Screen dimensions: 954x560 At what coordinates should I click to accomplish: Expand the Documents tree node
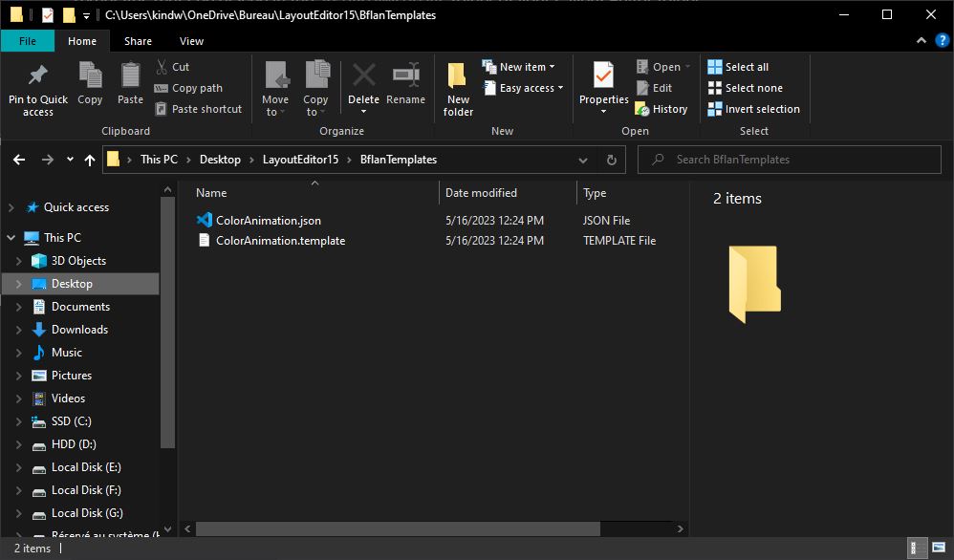point(18,307)
